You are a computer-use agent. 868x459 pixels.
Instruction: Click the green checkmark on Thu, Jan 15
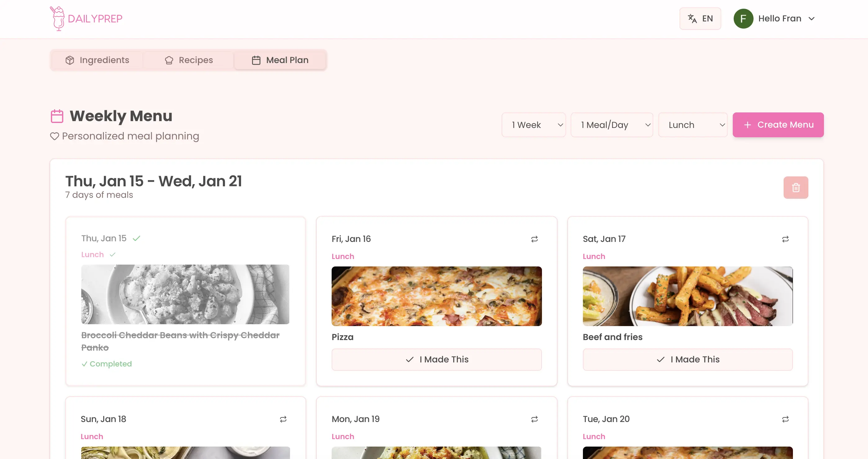click(137, 238)
